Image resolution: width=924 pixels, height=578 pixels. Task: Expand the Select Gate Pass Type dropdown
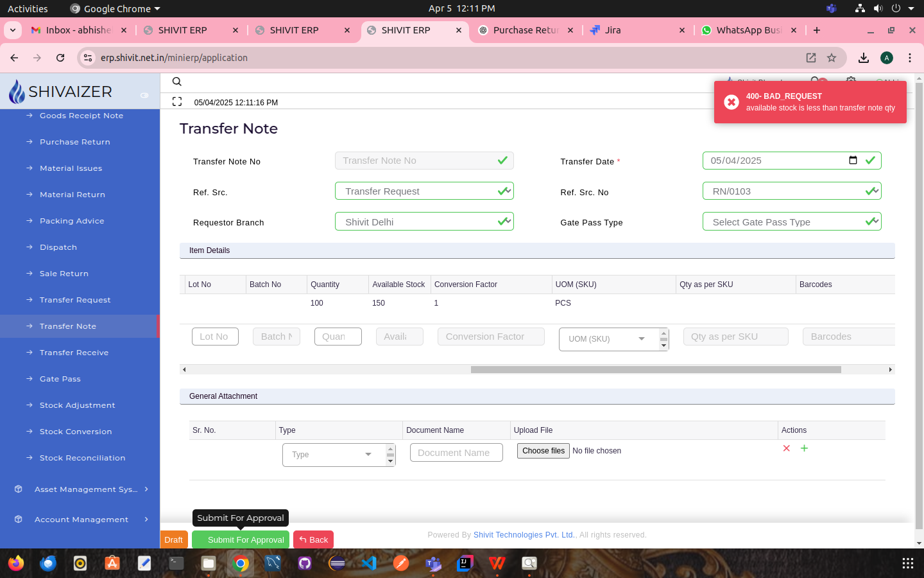pyautogui.click(x=791, y=222)
